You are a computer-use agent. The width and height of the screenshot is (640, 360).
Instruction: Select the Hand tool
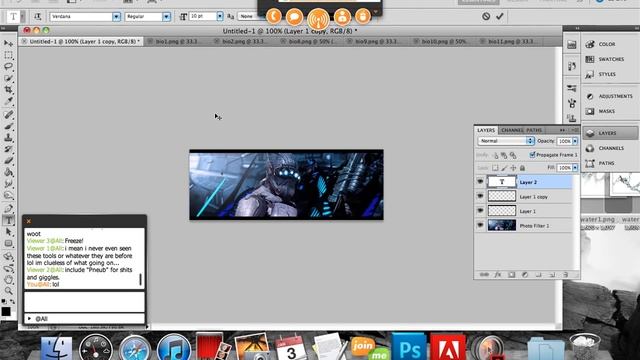tap(9, 280)
